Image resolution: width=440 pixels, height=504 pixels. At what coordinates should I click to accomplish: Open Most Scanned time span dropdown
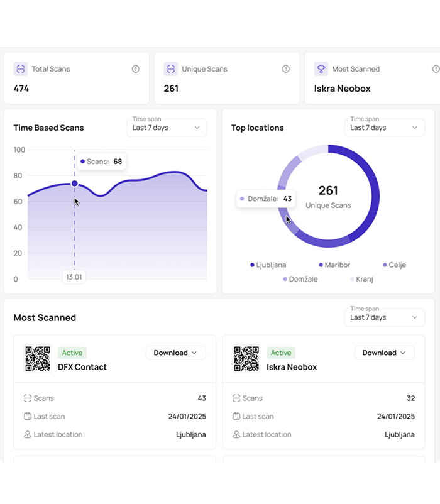click(x=383, y=317)
